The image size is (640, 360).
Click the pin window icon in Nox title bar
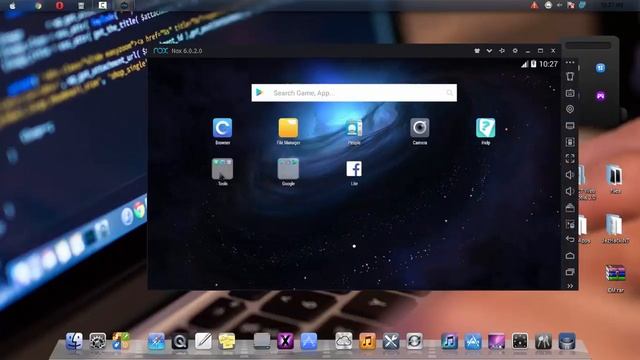click(502, 51)
